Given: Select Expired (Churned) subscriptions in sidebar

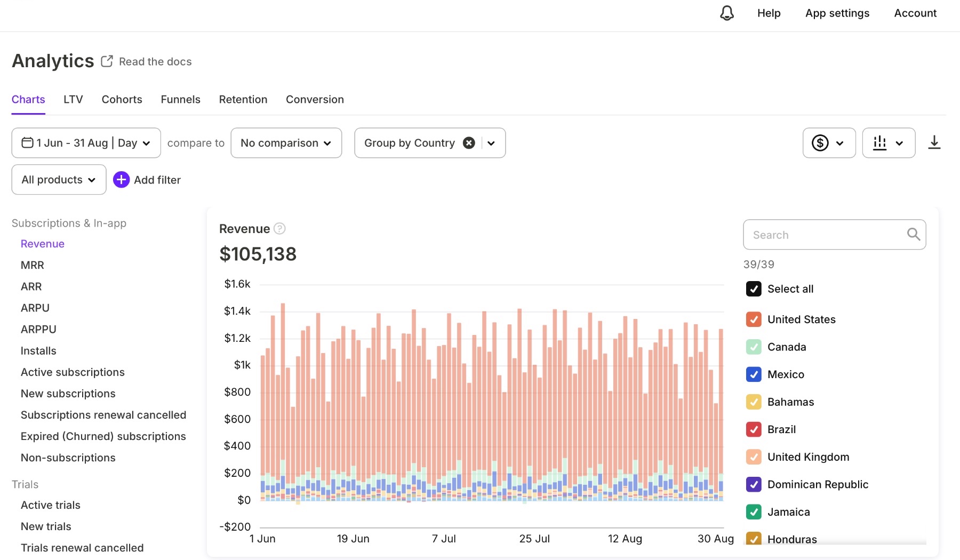Looking at the screenshot, I should coord(103,436).
